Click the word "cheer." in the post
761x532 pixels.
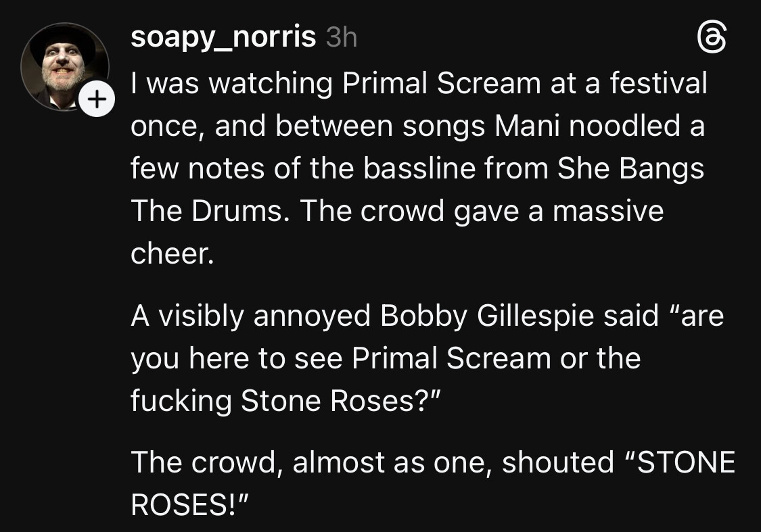[172, 255]
